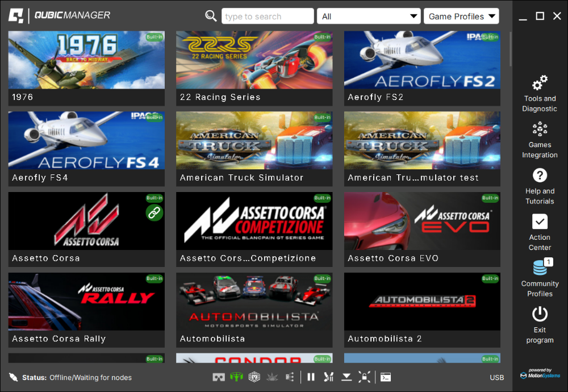Click the type to search field
The height and width of the screenshot is (392, 568).
(267, 16)
